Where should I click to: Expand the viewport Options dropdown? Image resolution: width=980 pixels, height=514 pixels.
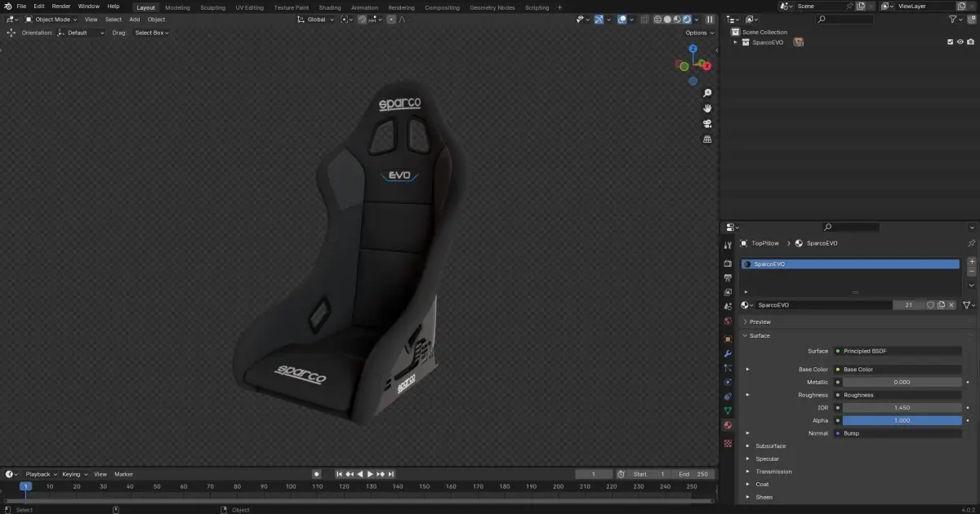[700, 33]
